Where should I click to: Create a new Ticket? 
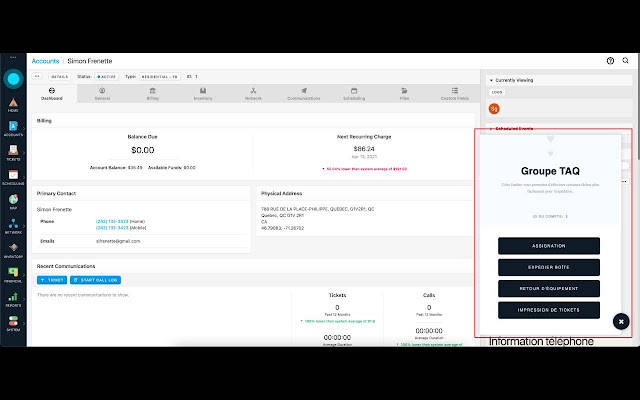pyautogui.click(x=52, y=280)
